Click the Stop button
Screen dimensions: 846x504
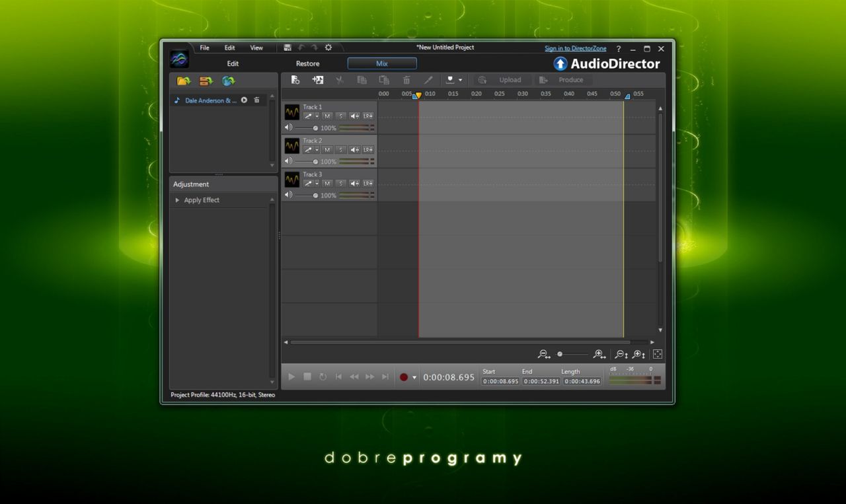click(307, 377)
